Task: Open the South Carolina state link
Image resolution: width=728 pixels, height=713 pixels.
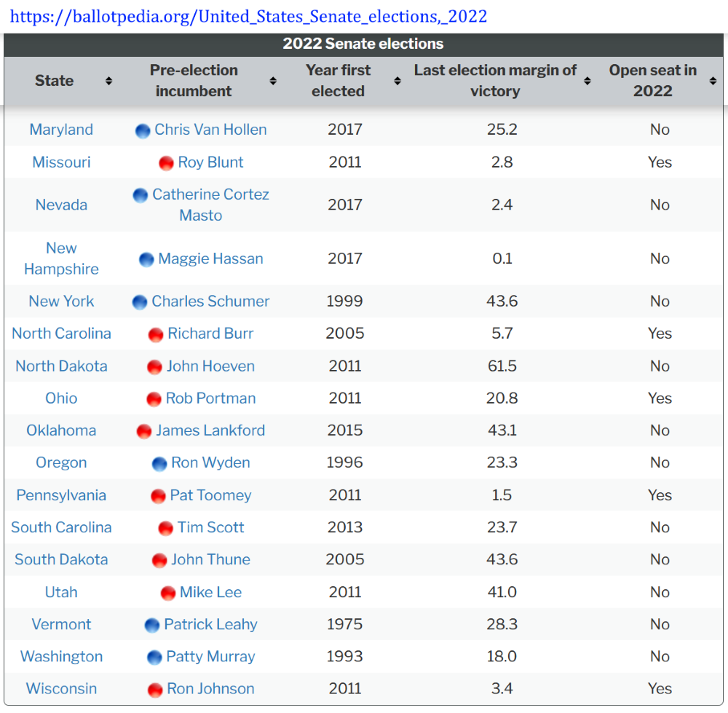Action: pyautogui.click(x=61, y=527)
